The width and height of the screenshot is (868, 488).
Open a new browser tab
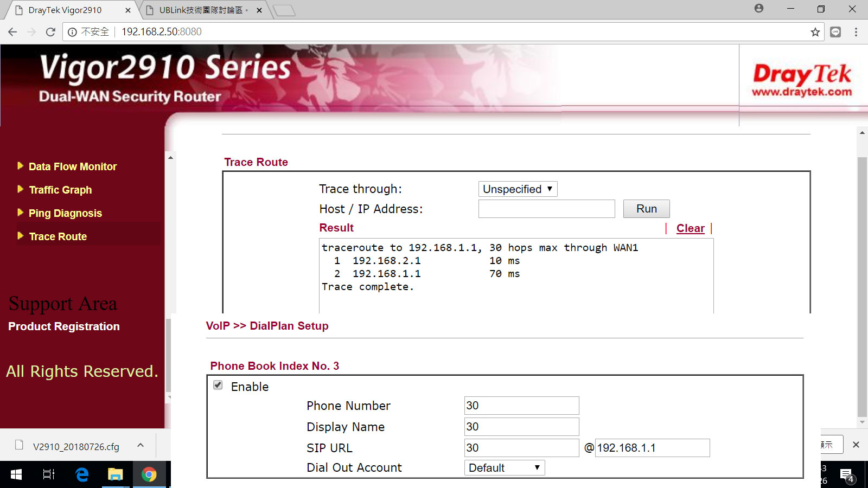tap(284, 10)
